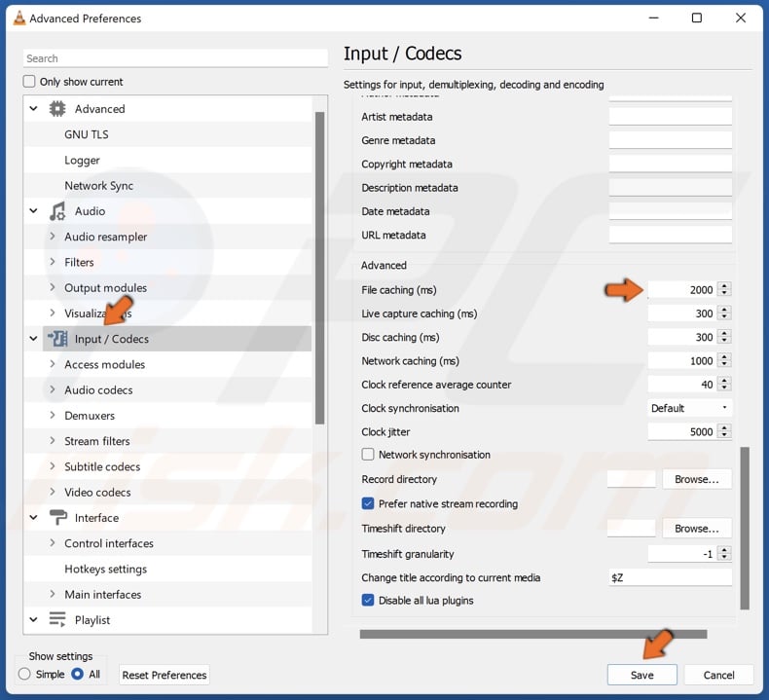Viewport: 769px width, 700px height.
Task: Expand the Access modules node
Action: click(x=52, y=364)
